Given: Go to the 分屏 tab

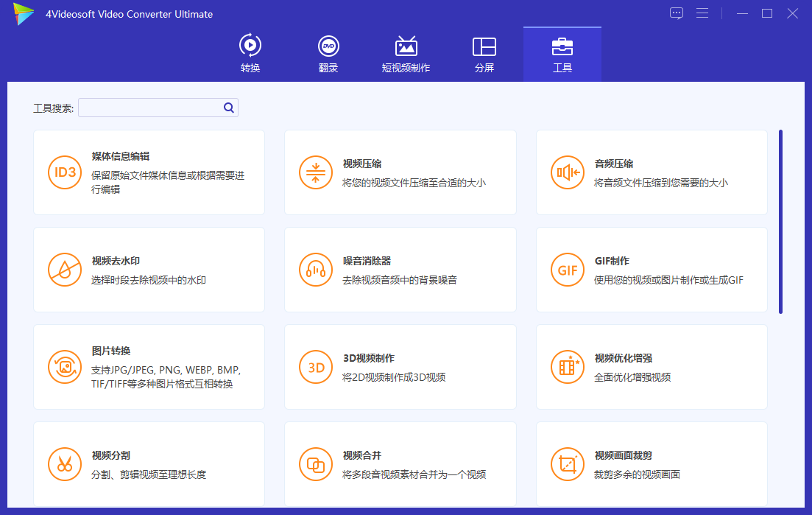Looking at the screenshot, I should coord(484,54).
